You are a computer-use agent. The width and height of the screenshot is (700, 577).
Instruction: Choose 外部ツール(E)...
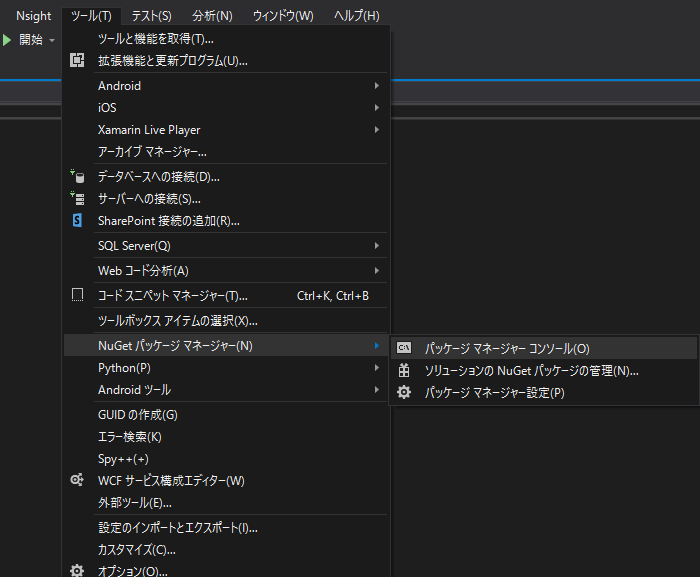coord(226,502)
